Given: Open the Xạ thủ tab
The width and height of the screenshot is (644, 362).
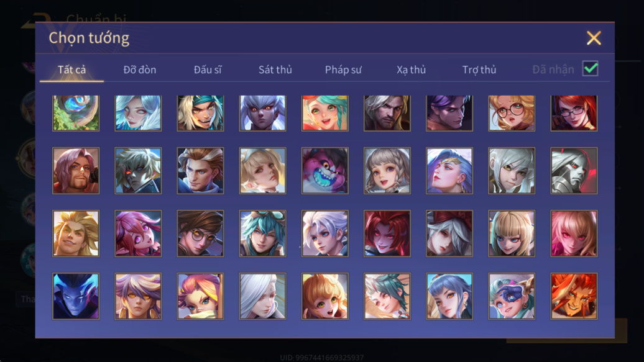Looking at the screenshot, I should click(411, 70).
